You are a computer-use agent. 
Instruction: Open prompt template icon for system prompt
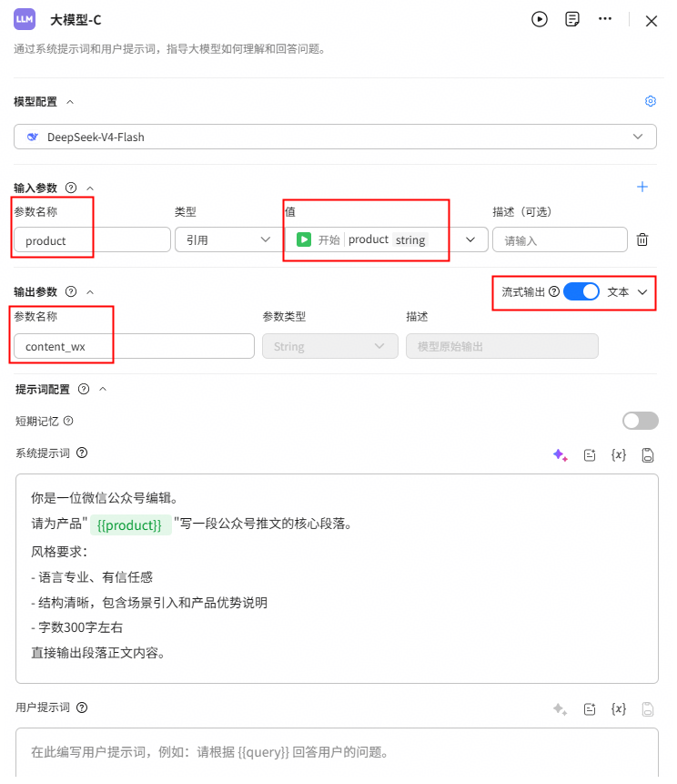(x=590, y=455)
